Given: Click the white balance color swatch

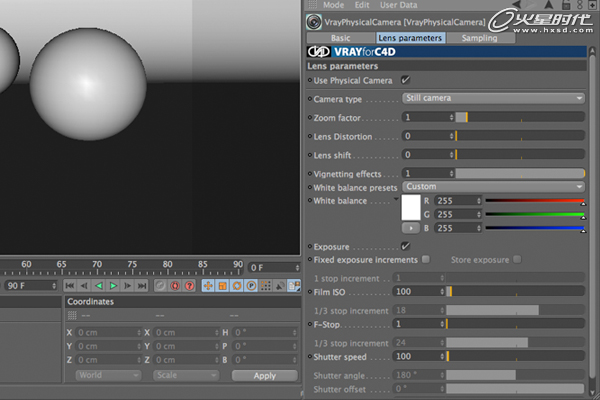Looking at the screenshot, I should [x=411, y=207].
